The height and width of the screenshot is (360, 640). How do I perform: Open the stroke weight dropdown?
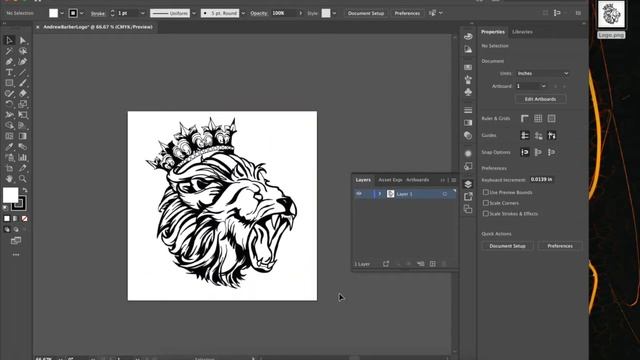pyautogui.click(x=142, y=13)
